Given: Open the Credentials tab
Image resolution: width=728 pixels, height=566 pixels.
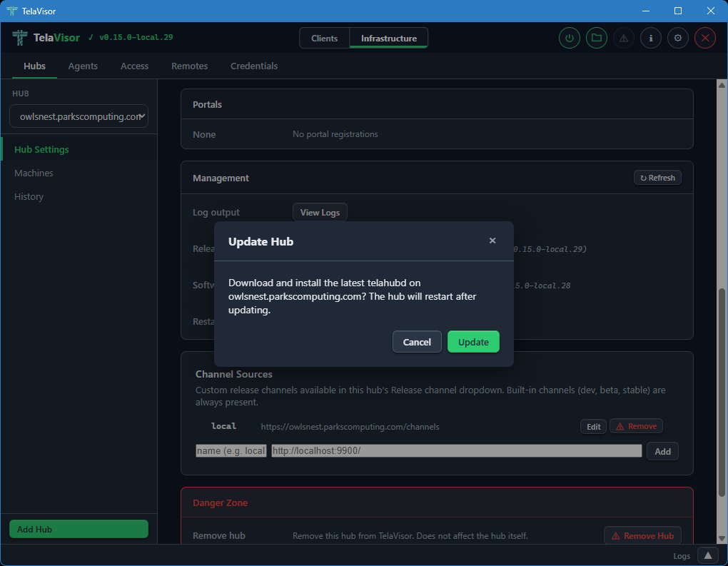Looking at the screenshot, I should (254, 66).
